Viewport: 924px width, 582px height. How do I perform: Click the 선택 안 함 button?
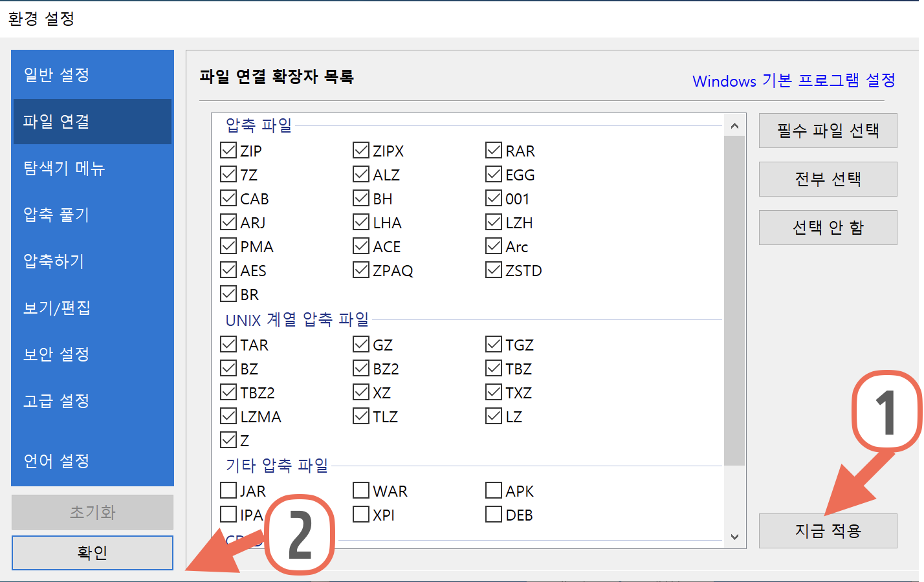(x=828, y=228)
